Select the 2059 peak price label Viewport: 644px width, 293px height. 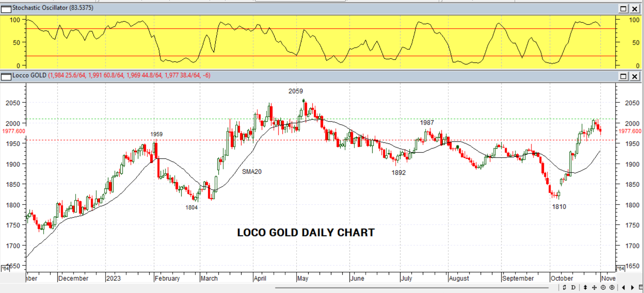click(x=296, y=91)
